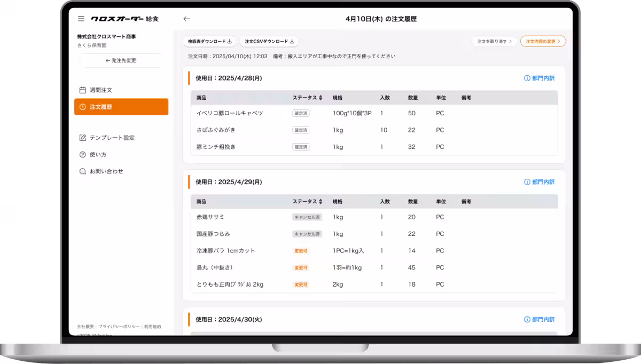
Task: Click the clock icon in the 注文履歴 item
Action: click(x=82, y=107)
